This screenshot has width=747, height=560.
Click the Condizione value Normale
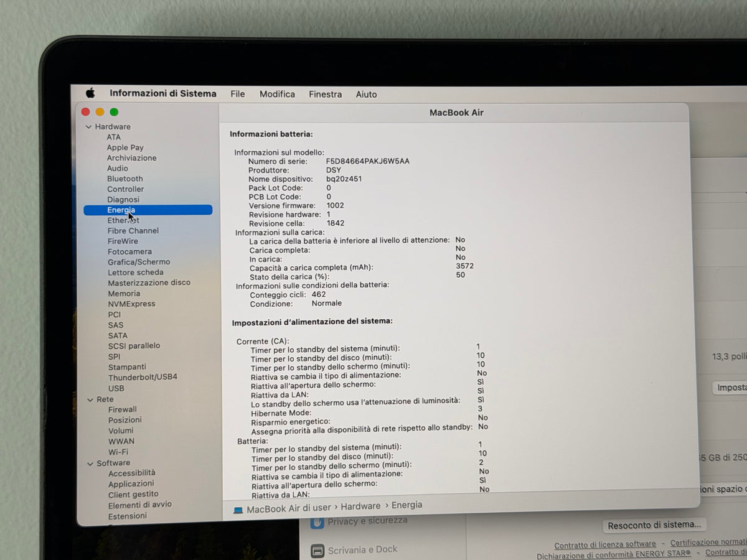pos(327,303)
